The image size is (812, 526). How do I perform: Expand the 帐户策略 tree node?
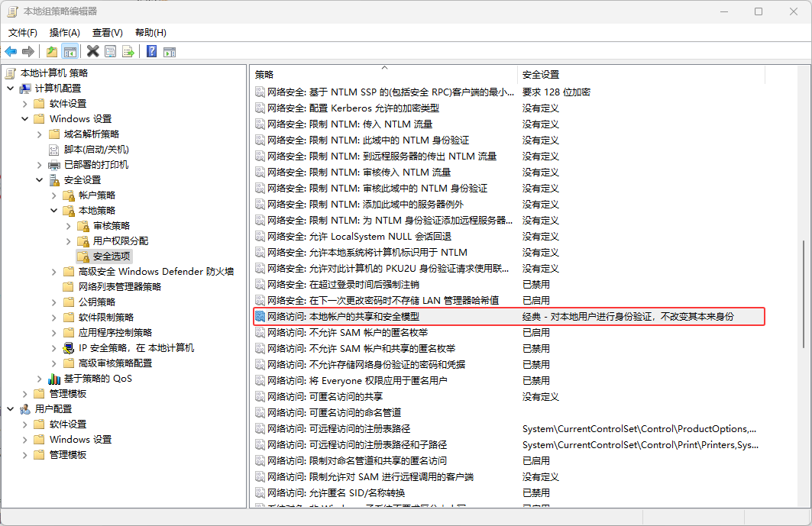click(x=54, y=195)
